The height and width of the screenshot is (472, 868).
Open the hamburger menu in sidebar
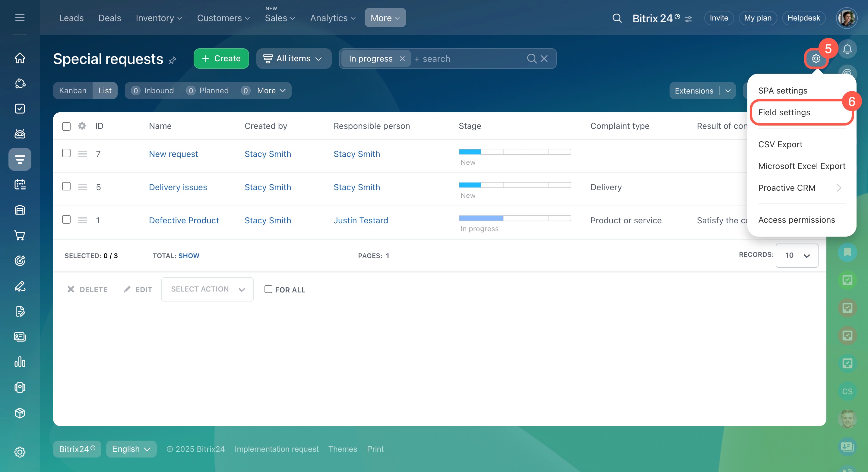(20, 18)
